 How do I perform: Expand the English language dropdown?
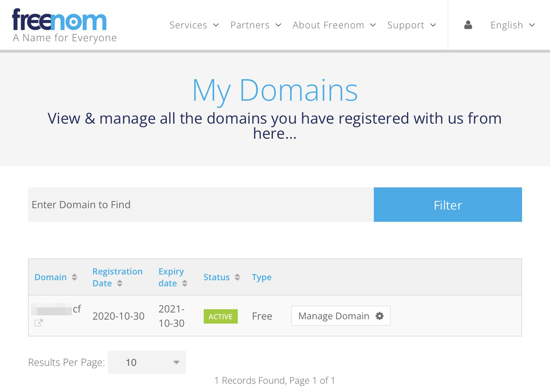pyautogui.click(x=512, y=25)
